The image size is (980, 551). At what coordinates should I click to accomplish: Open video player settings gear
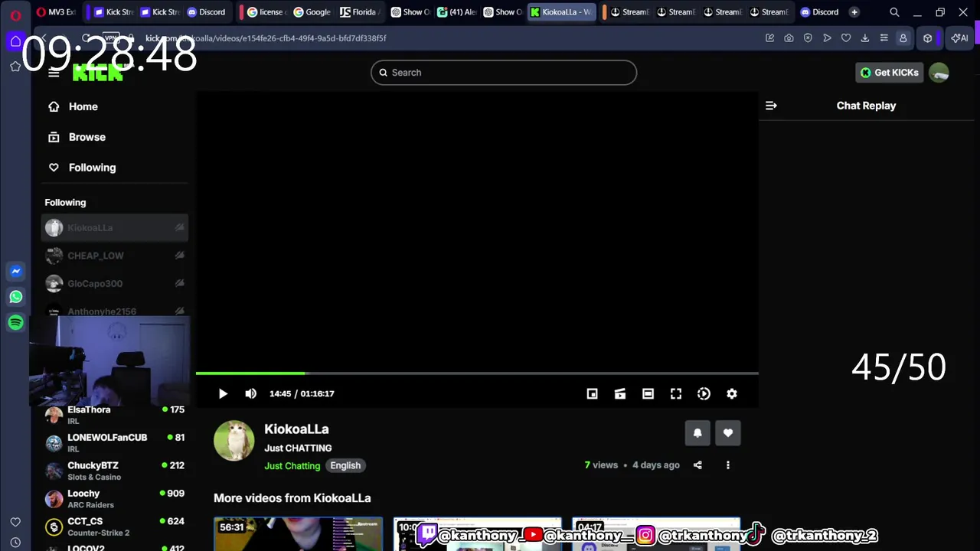click(x=732, y=393)
